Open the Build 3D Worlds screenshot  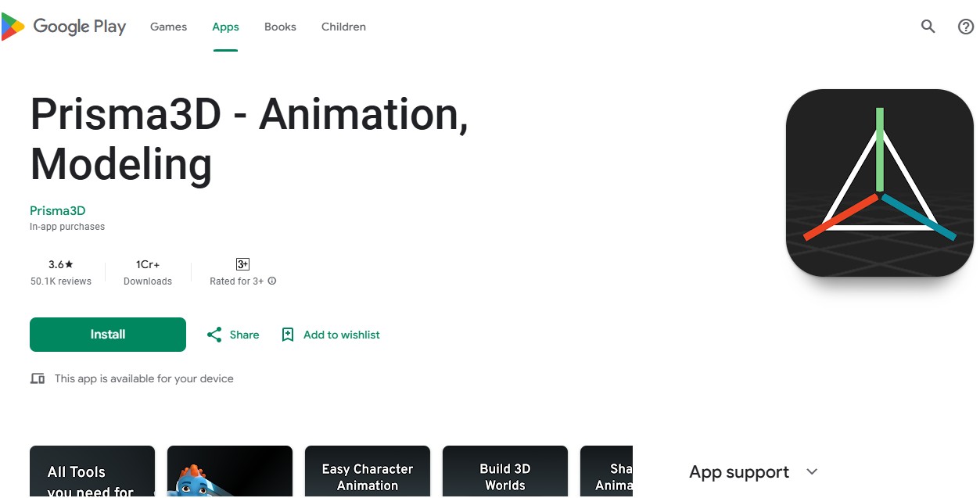point(505,471)
